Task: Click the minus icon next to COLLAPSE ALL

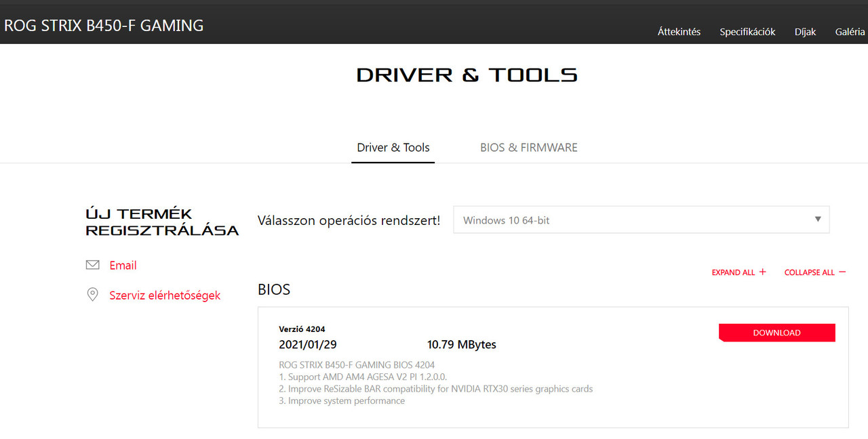Action: point(842,272)
